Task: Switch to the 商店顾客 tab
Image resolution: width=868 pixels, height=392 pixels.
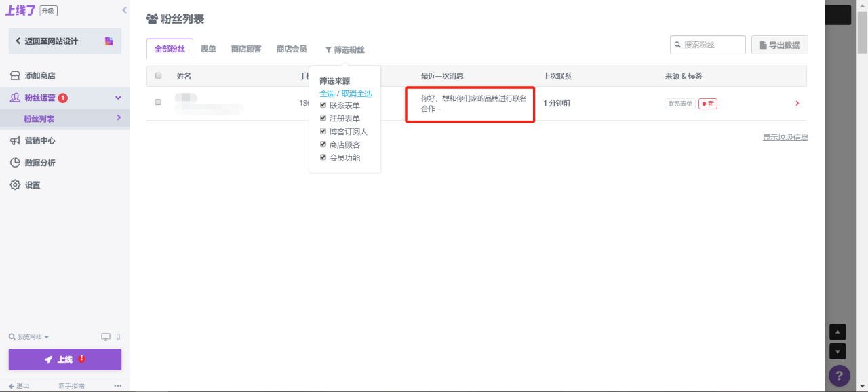Action: tap(246, 49)
